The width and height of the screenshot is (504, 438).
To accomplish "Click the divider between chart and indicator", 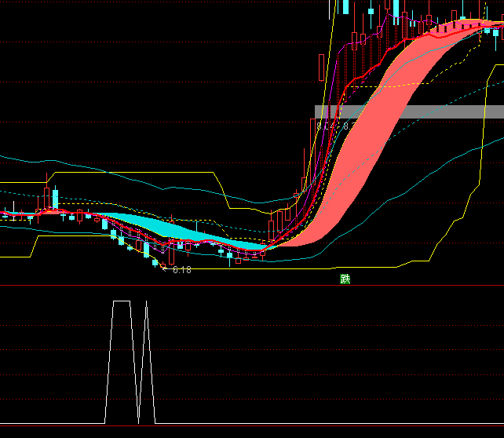I will (x=251, y=286).
